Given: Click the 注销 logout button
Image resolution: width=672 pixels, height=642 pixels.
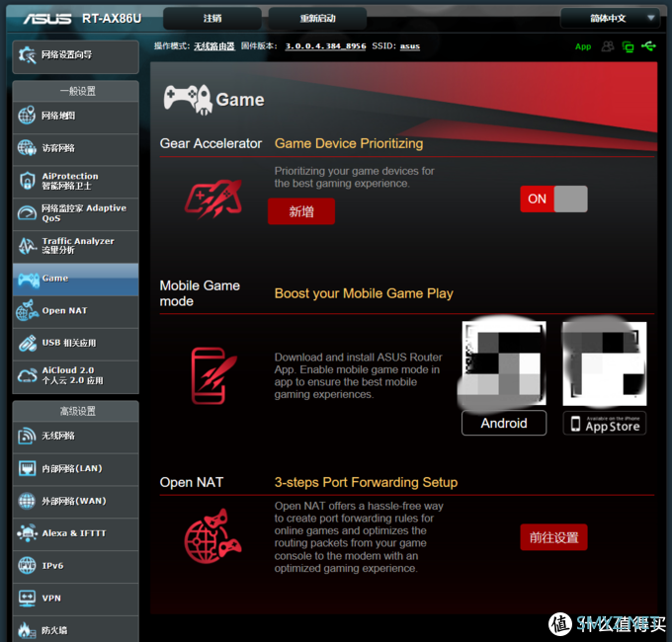Looking at the screenshot, I should [x=212, y=18].
